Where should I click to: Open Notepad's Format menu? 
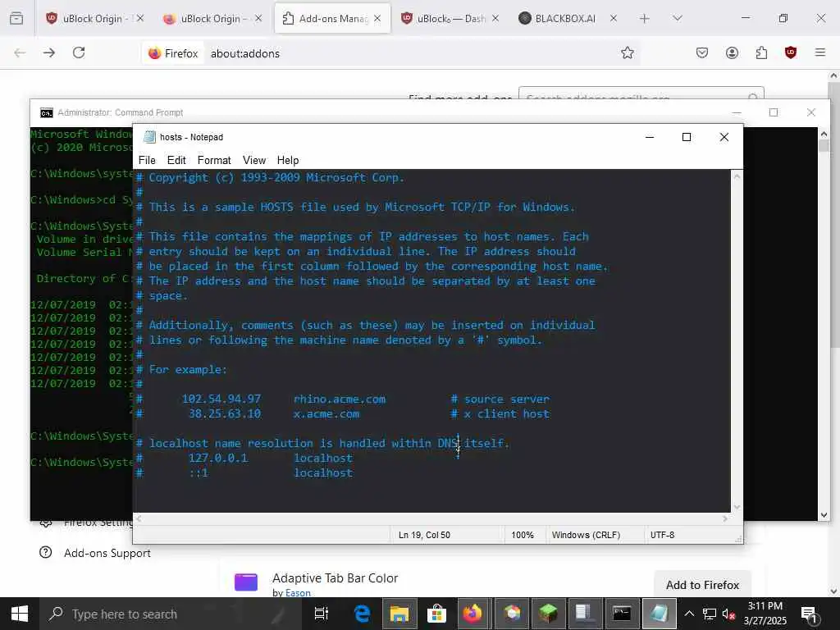tap(214, 160)
